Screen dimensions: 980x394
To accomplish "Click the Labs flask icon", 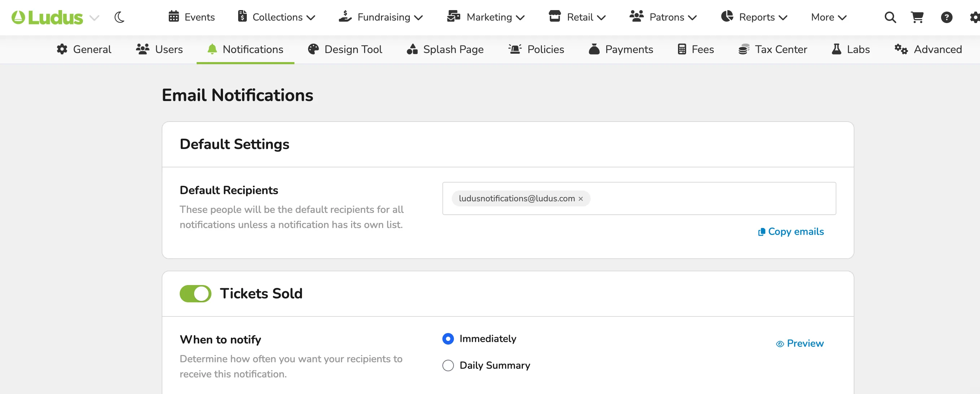I will tap(837, 49).
